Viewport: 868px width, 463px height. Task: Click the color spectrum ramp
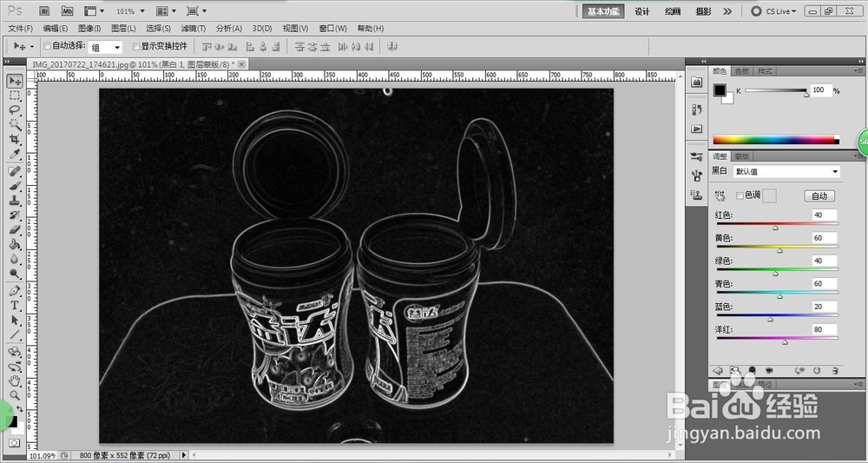pos(775,140)
